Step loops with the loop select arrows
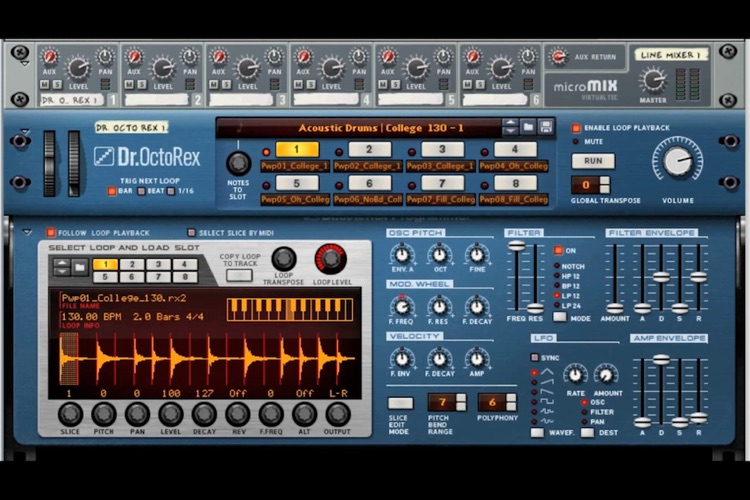The height and width of the screenshot is (500, 750). click(62, 267)
